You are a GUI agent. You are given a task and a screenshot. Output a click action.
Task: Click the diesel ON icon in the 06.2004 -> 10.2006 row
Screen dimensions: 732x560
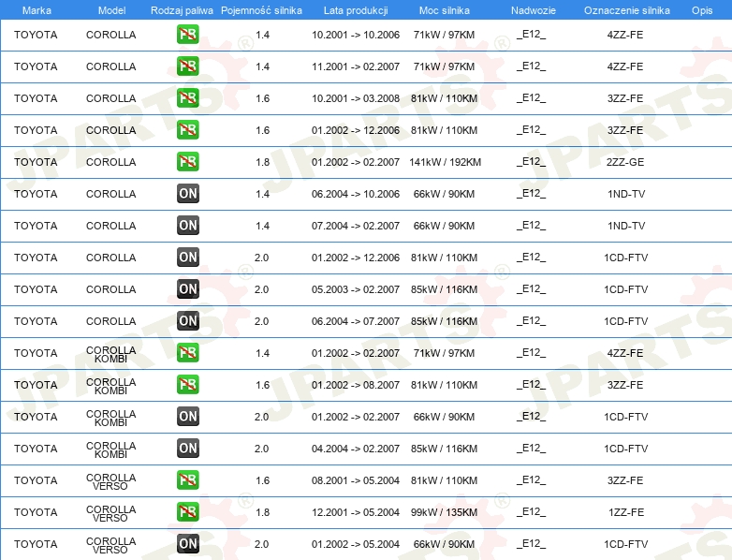click(187, 193)
